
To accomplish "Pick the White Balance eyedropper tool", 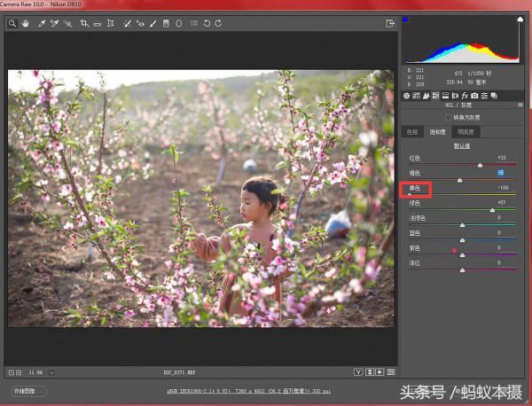I will (x=41, y=23).
